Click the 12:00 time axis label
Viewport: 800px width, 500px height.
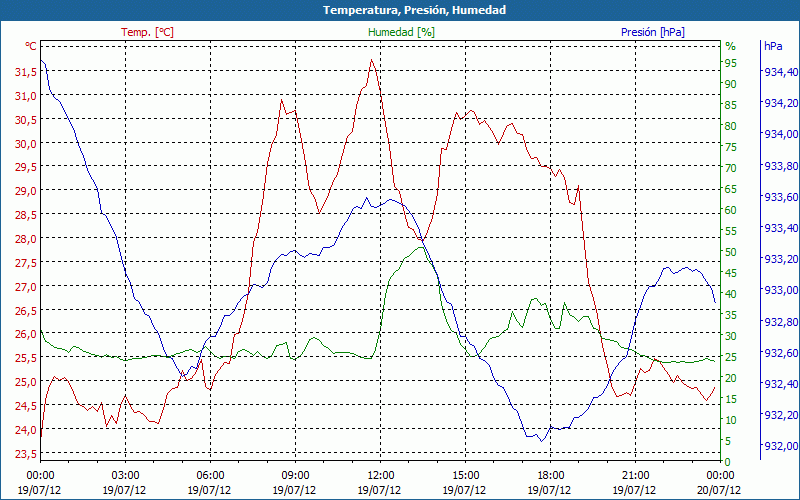(380, 476)
